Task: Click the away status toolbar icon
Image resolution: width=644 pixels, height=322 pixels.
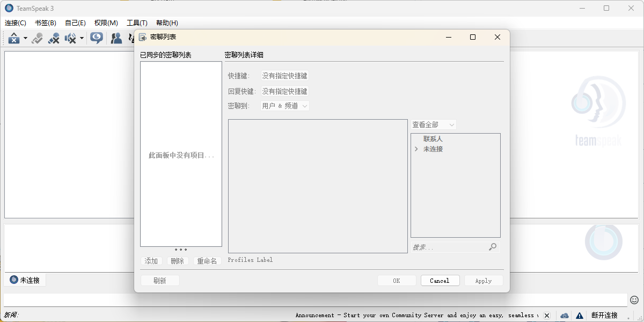Action: [x=14, y=38]
